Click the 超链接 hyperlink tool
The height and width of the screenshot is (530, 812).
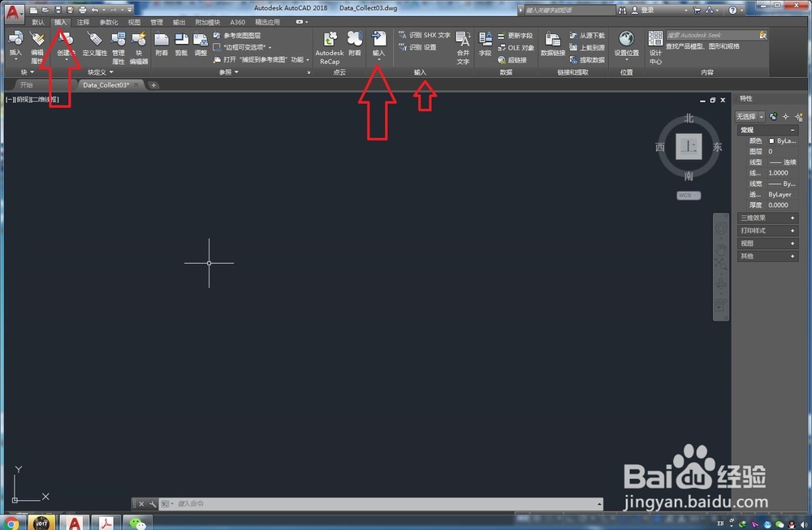pos(512,60)
